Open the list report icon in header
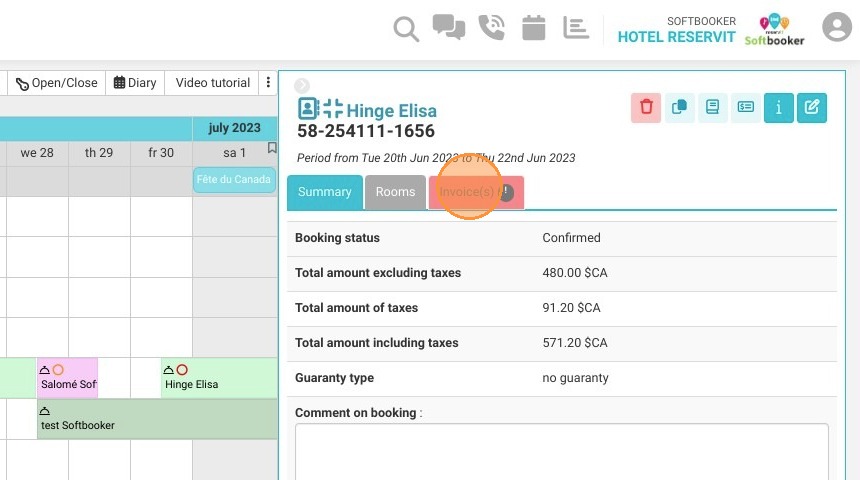This screenshot has height=480, width=860. coord(576,27)
